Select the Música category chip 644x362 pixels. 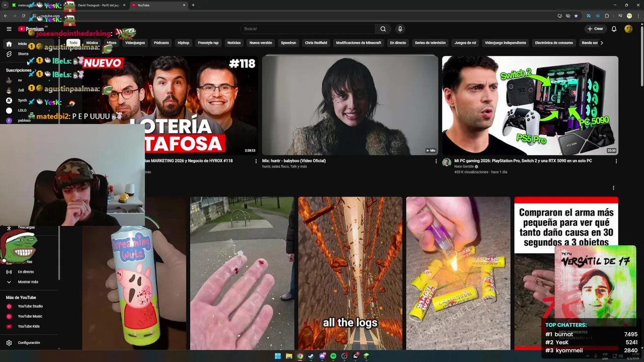point(92,43)
